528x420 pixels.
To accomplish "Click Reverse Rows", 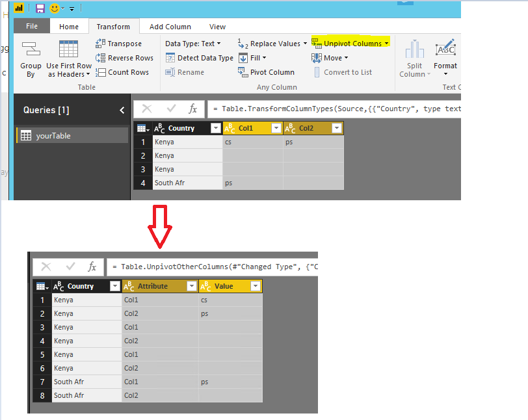I will click(x=124, y=58).
